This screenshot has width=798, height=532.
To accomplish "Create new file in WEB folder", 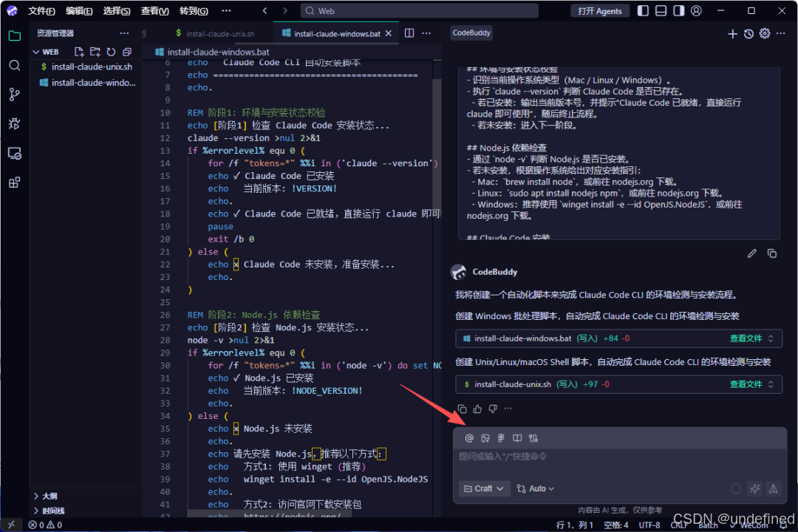I will 79,52.
